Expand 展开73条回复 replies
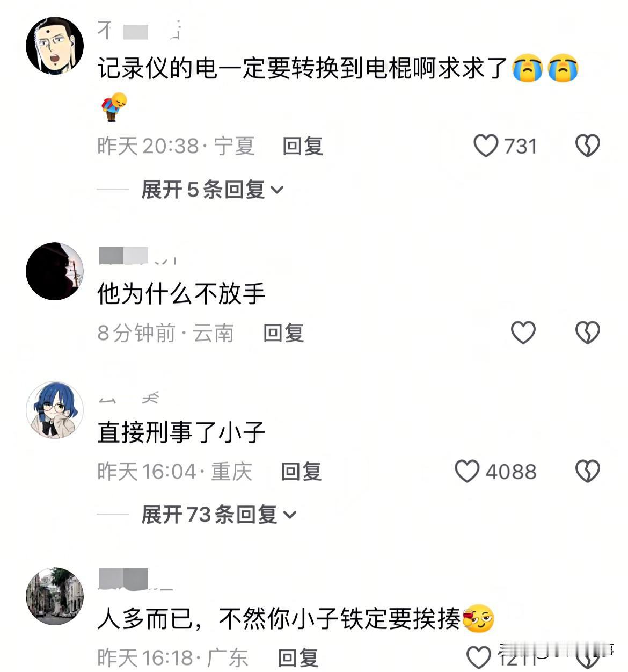Viewport: 628px width, 672px height. click(218, 515)
